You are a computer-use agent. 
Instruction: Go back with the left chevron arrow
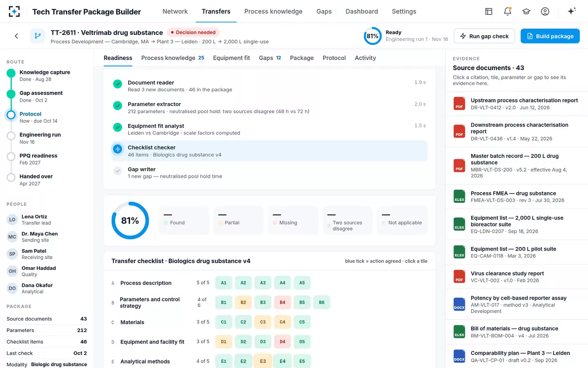(16, 36)
